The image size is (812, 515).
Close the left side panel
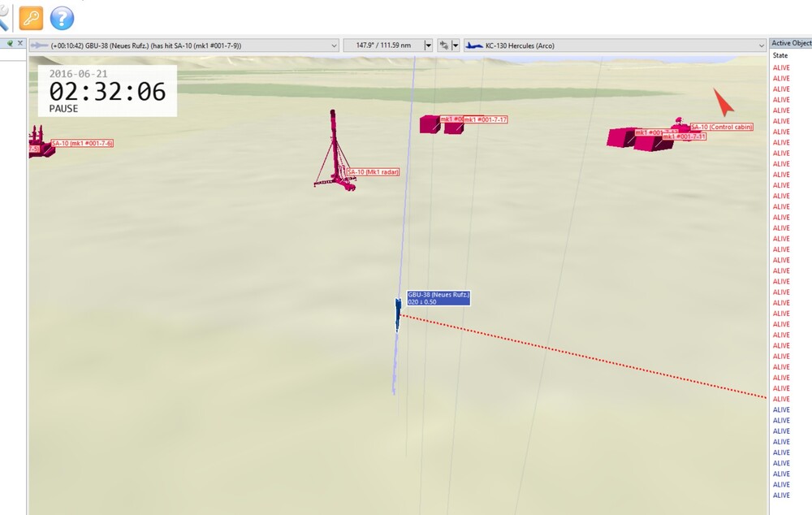click(20, 44)
